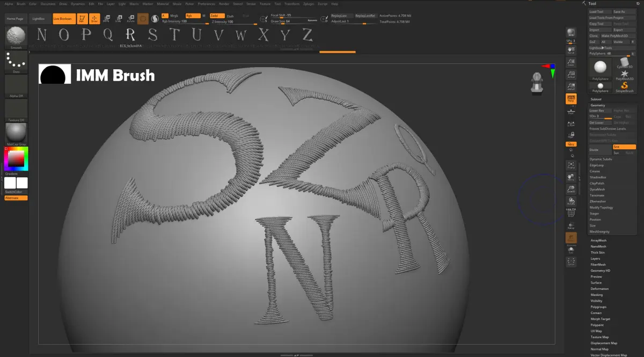This screenshot has height=357, width=644.
Task: Click the Line Fill PolyF icon
Action: click(x=571, y=213)
